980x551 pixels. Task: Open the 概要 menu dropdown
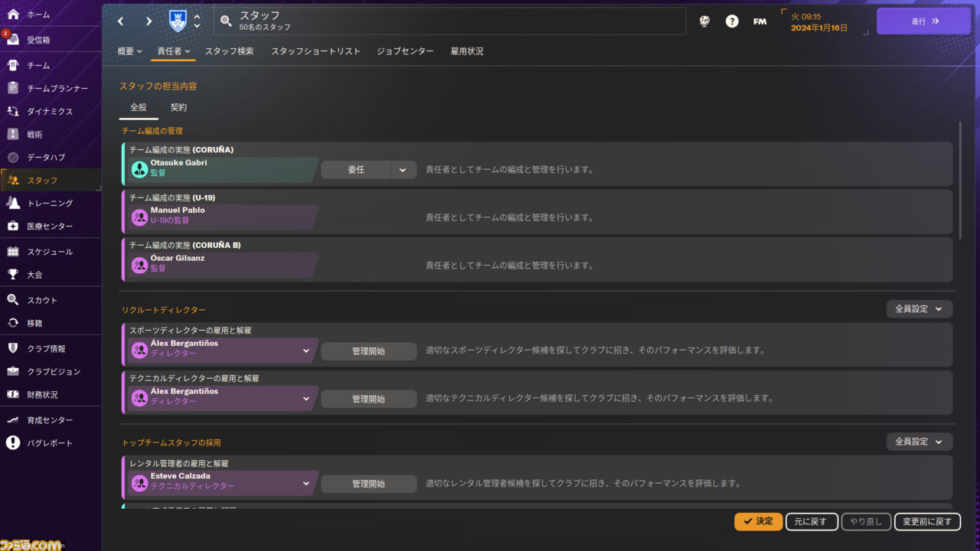[129, 51]
